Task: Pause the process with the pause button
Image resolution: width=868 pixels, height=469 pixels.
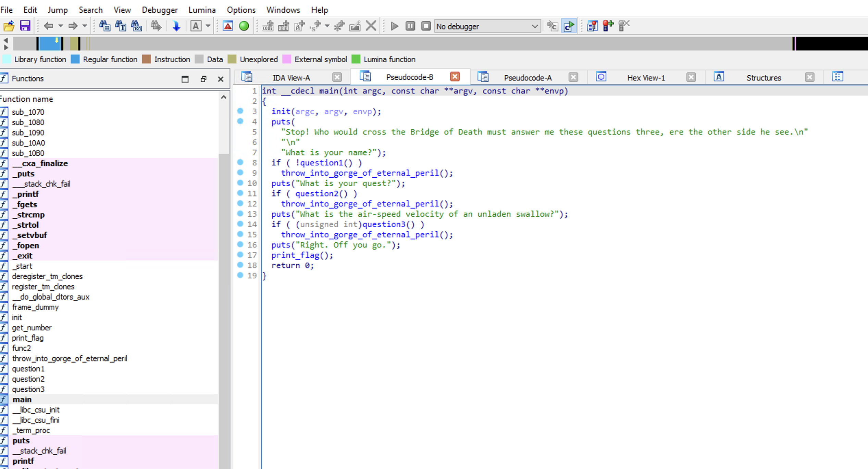Action: (x=410, y=26)
